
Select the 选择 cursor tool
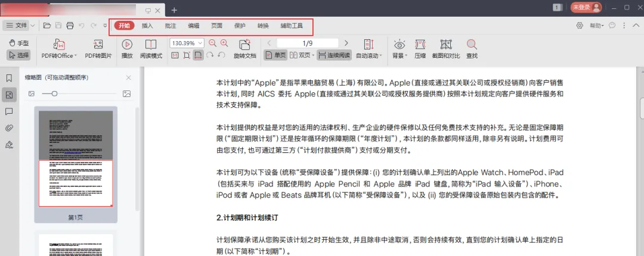click(18, 55)
